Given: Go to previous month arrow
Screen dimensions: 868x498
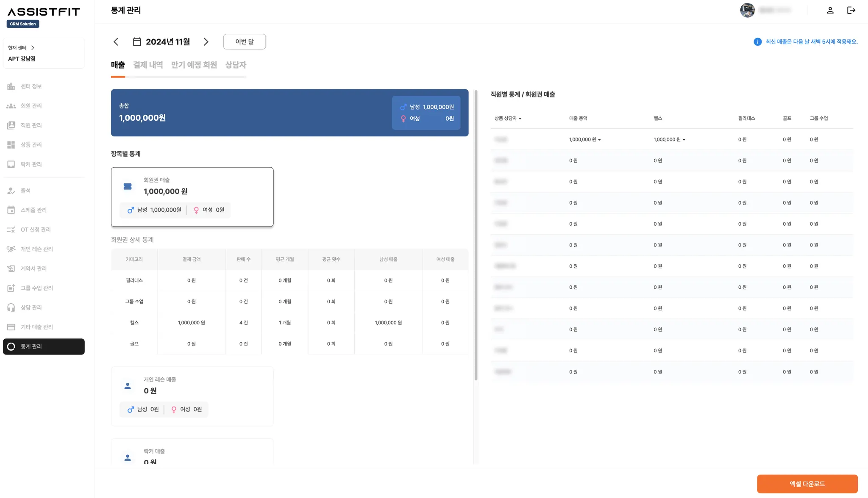Looking at the screenshot, I should pyautogui.click(x=116, y=41).
